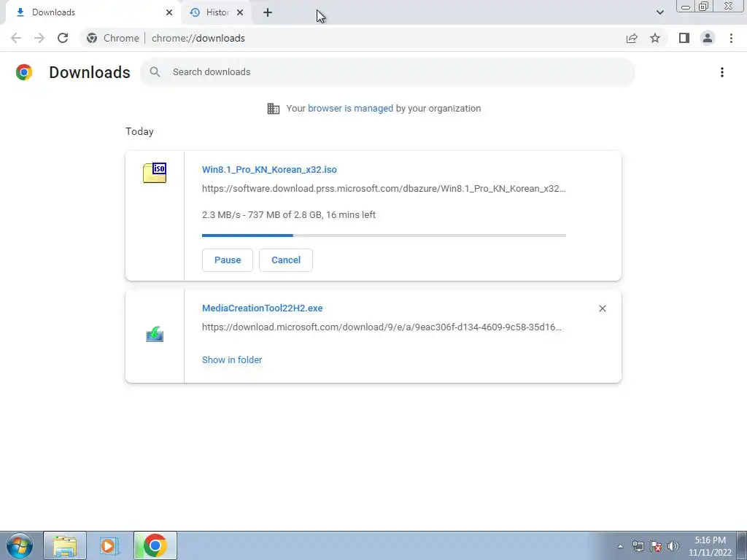Switch to the History tab
The image size is (747, 560).
click(216, 12)
